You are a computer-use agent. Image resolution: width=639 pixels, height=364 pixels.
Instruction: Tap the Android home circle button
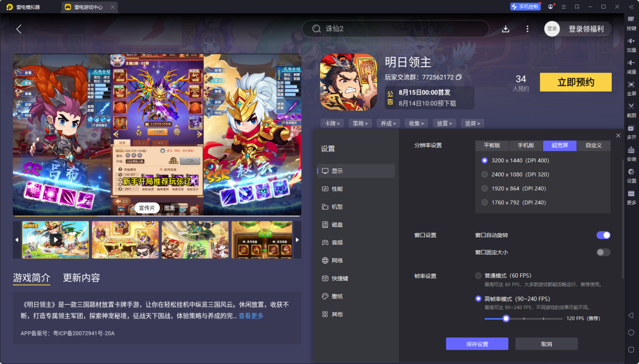coord(631,332)
